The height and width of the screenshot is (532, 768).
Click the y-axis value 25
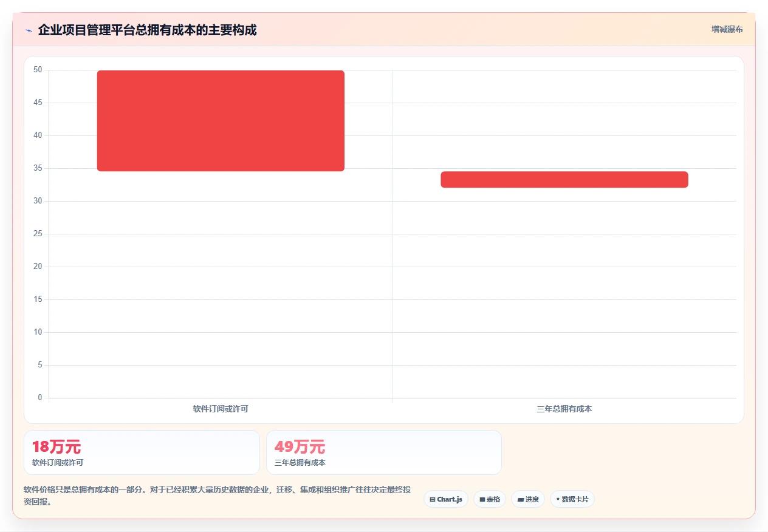[38, 234]
